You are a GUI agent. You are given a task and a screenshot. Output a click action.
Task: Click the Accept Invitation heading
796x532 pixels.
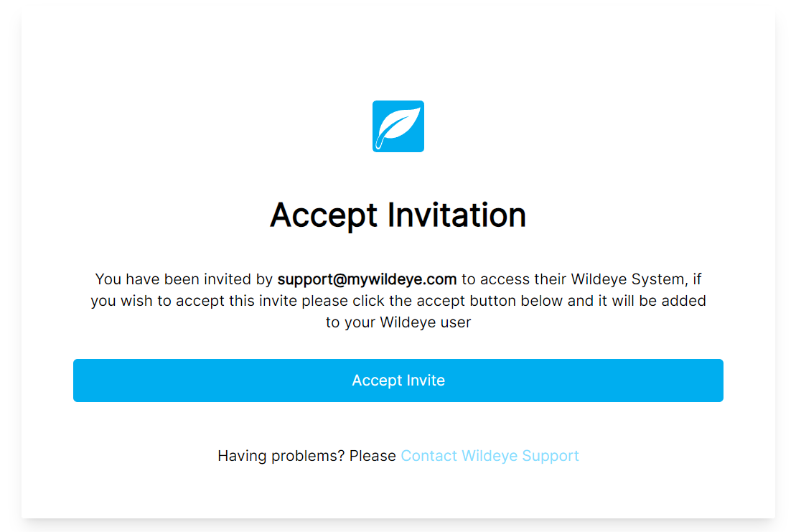point(398,215)
